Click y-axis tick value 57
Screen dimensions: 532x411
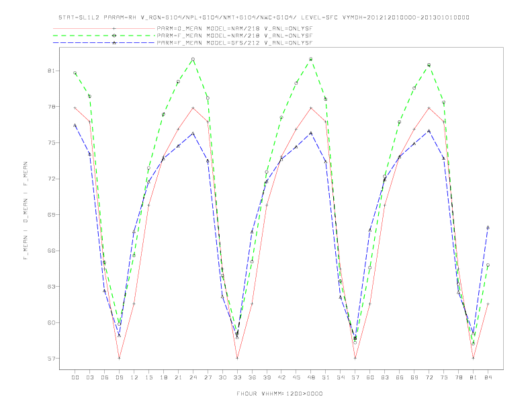51,359
